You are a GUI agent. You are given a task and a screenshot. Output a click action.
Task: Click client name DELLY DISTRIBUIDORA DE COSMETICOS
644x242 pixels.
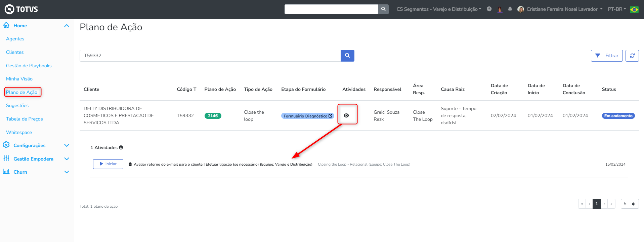119,115
